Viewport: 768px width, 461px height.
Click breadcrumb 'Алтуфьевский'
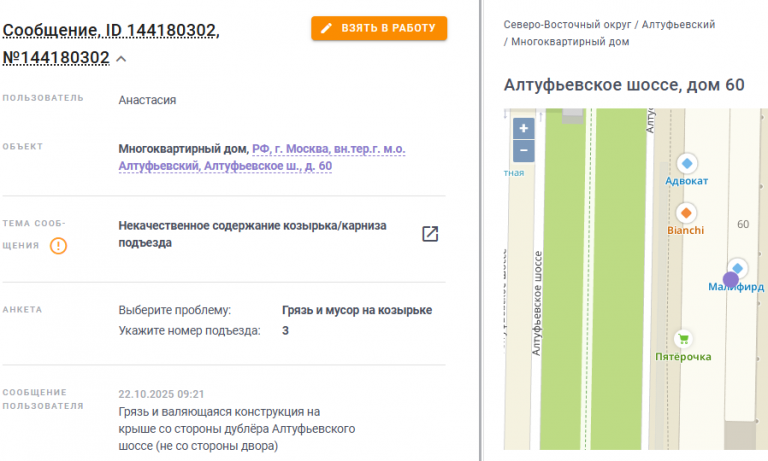[x=678, y=24]
